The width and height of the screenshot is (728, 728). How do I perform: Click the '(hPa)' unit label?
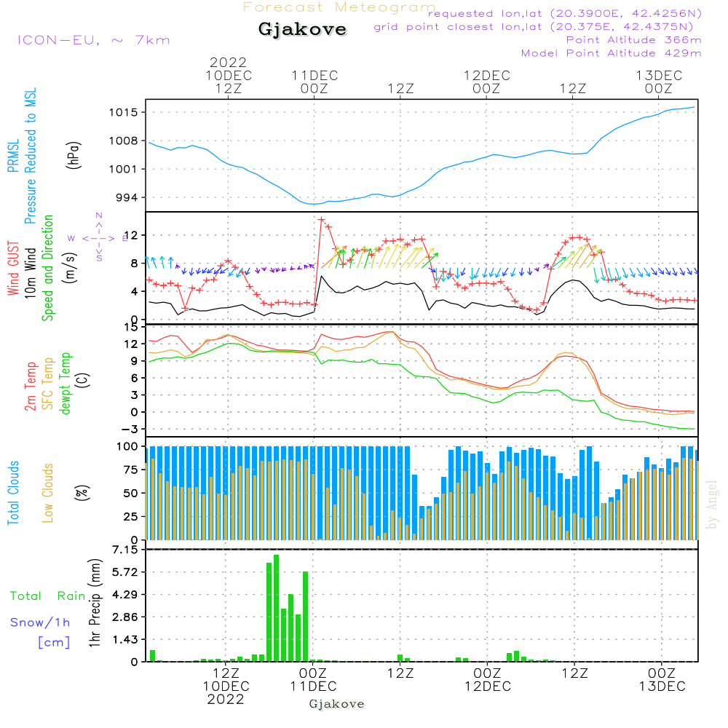74,155
